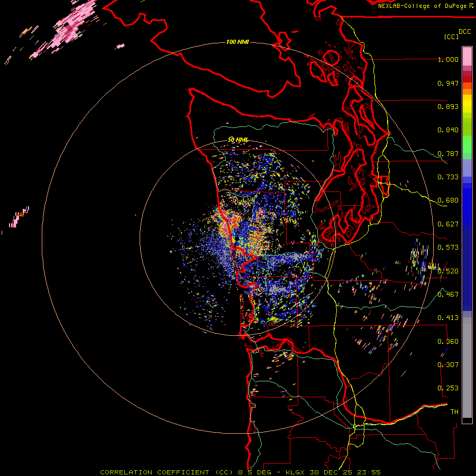Click the gray lower segment of color bar
Viewport: 476px width, 476px height.
pyautogui.click(x=467, y=368)
